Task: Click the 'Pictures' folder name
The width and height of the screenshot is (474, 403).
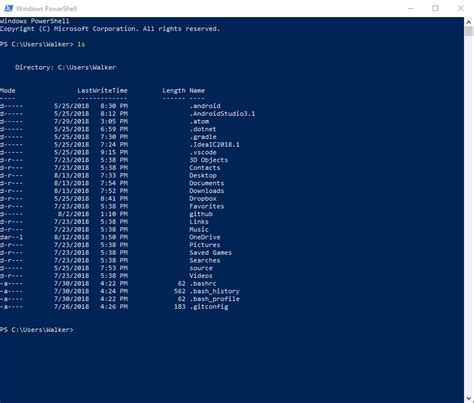Action: coord(205,245)
